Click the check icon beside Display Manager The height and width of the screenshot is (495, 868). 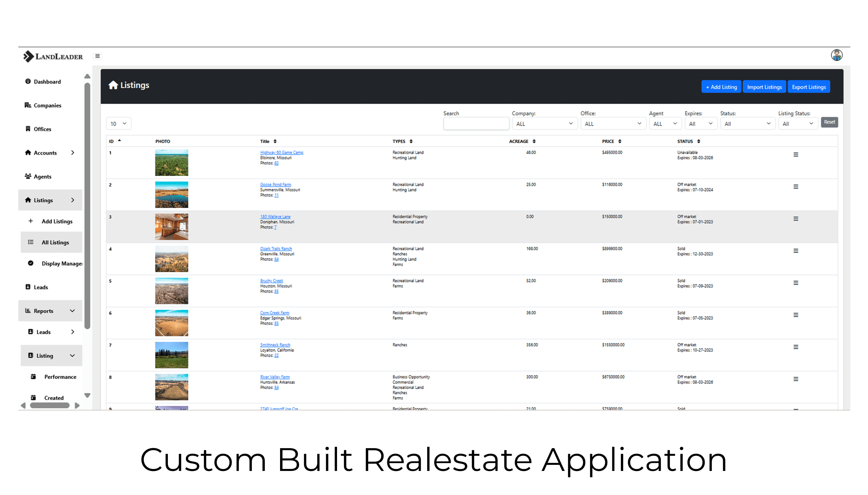(31, 263)
